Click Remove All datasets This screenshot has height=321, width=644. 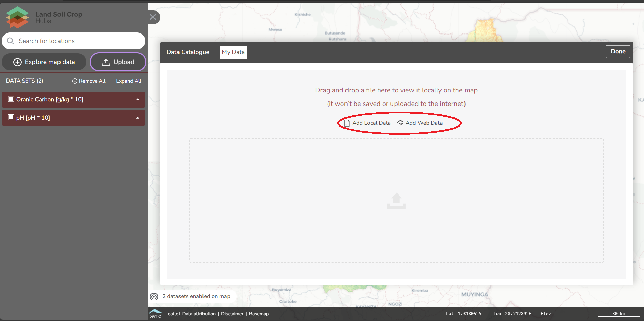tap(89, 81)
